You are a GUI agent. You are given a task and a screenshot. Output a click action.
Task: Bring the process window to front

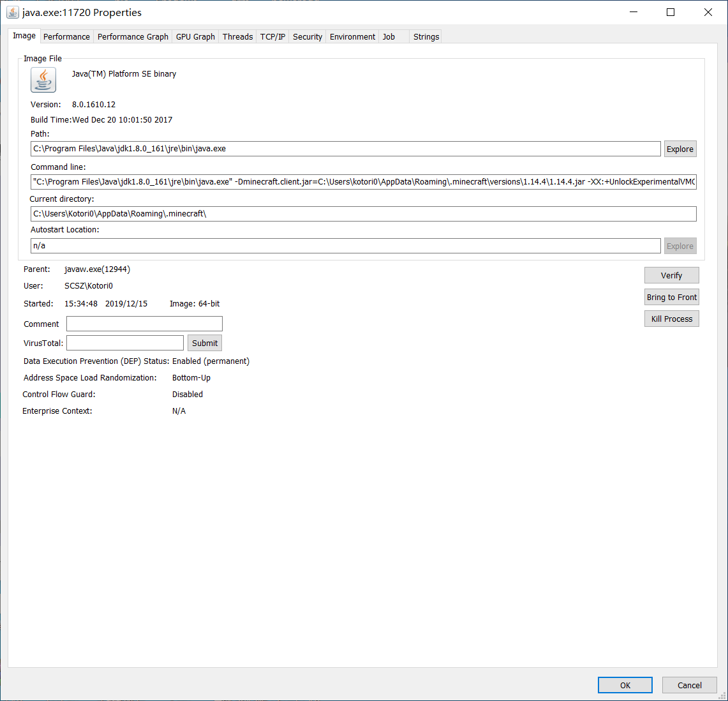[671, 297]
